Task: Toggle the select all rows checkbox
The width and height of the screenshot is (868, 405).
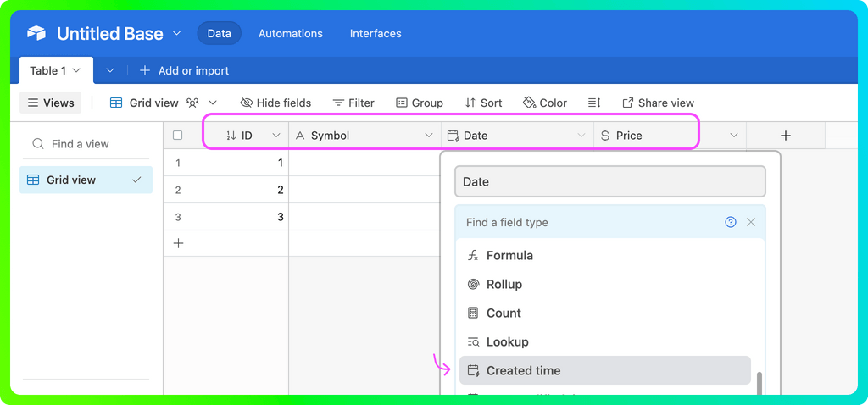Action: [x=177, y=136]
